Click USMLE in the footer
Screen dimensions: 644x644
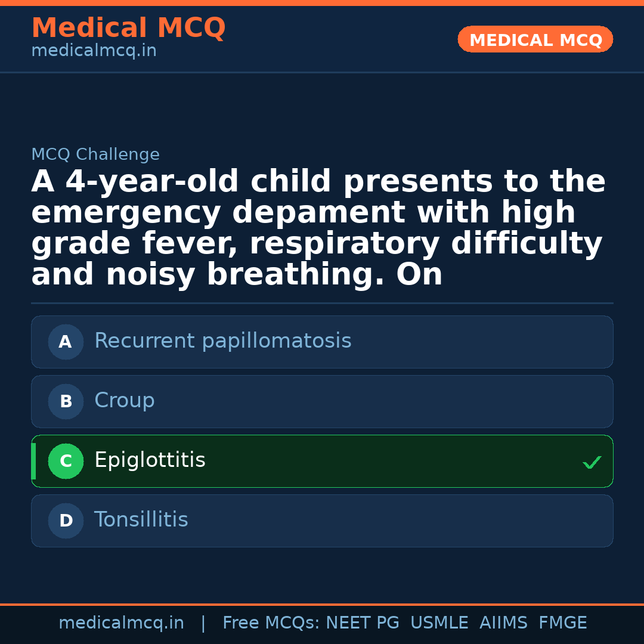(x=439, y=623)
